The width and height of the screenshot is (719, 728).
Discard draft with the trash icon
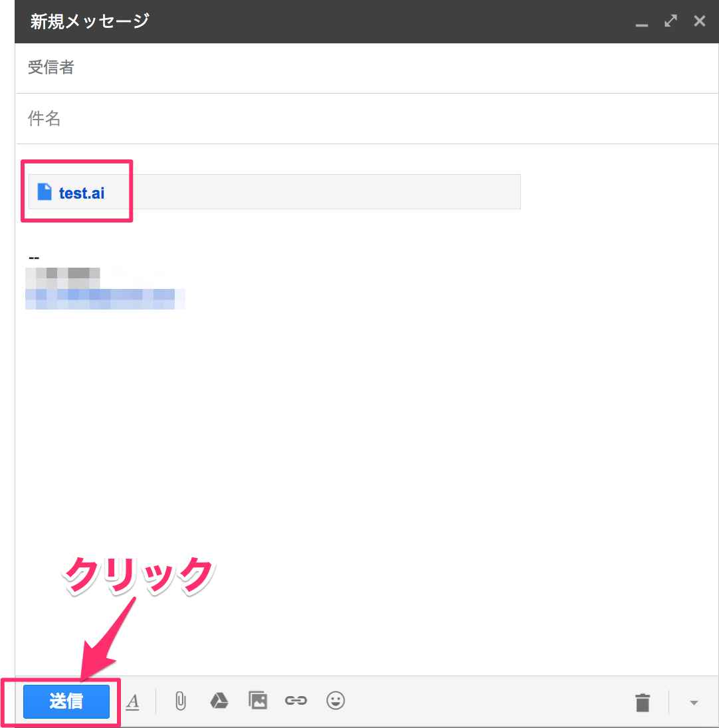click(x=643, y=702)
